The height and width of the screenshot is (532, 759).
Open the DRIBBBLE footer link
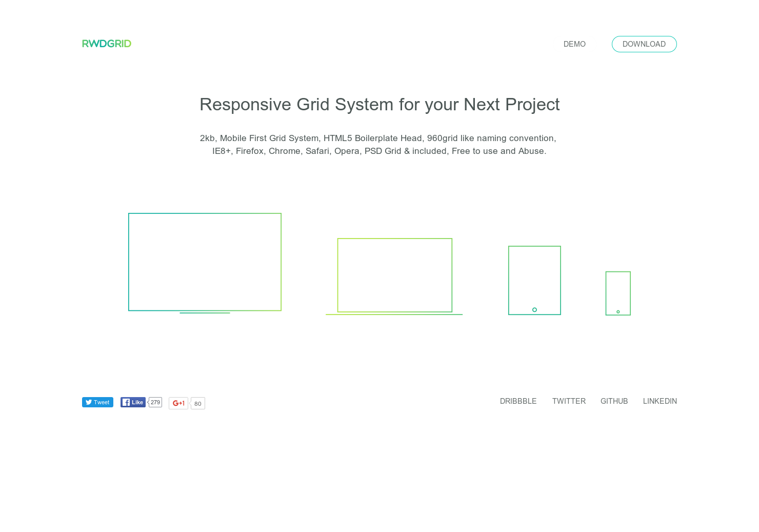[518, 401]
